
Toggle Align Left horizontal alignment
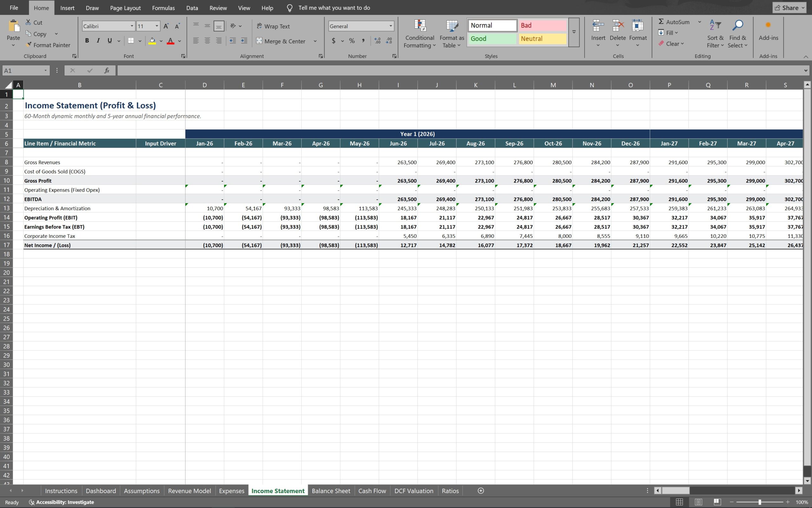[x=196, y=41]
